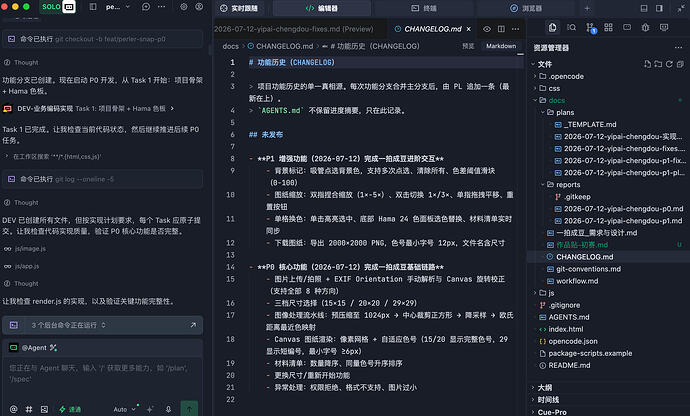
Task: Close the CHANGELOG.md editor tab
Action: click(469, 29)
